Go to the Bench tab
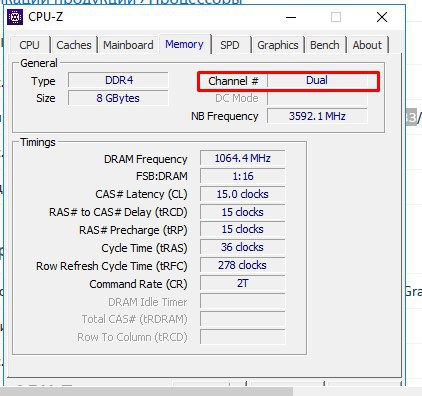This screenshot has height=396, width=422. coord(325,45)
